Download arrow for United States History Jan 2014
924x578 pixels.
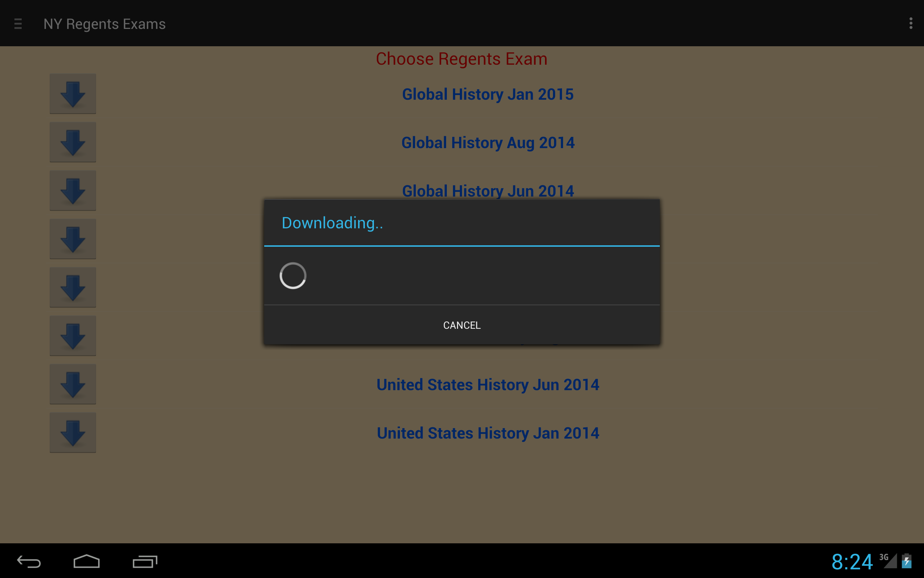(x=73, y=432)
